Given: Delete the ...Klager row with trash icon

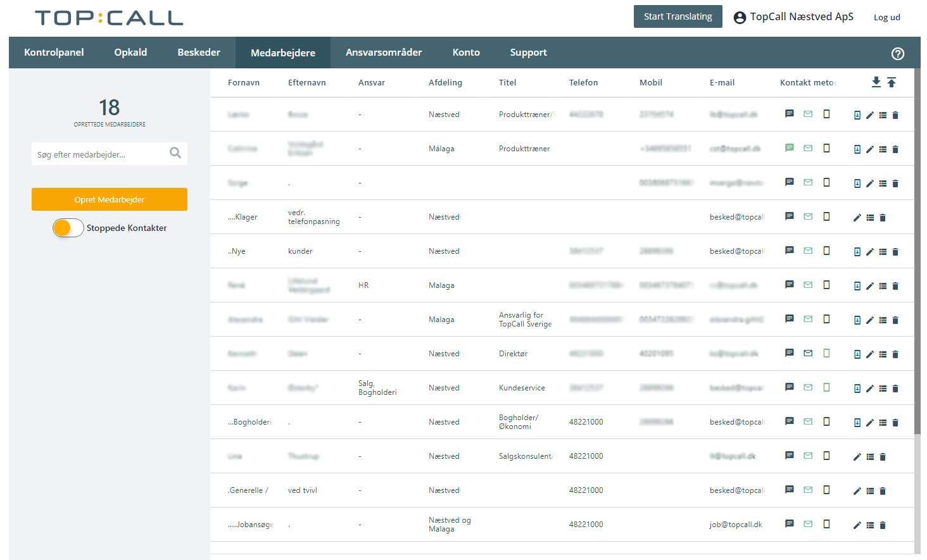Looking at the screenshot, I should pyautogui.click(x=883, y=218).
